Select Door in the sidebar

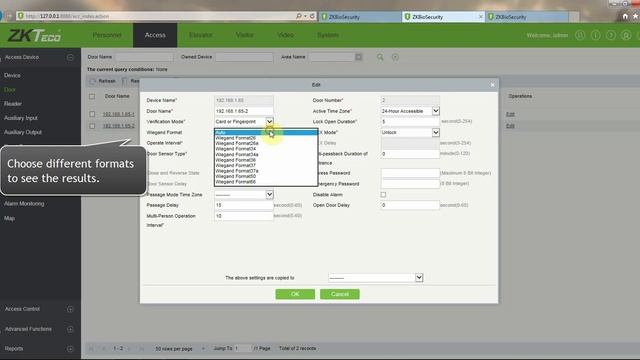[x=10, y=89]
